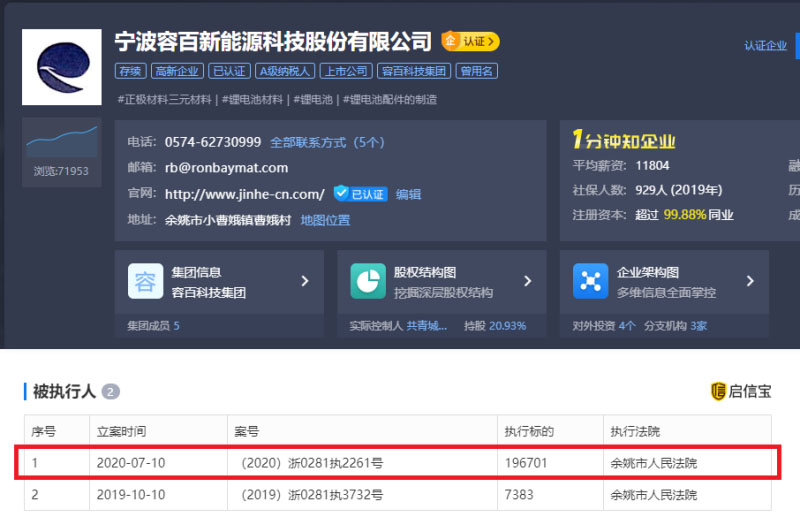
Task: Open the 股权结构图 pie chart icon
Action: pos(368,281)
